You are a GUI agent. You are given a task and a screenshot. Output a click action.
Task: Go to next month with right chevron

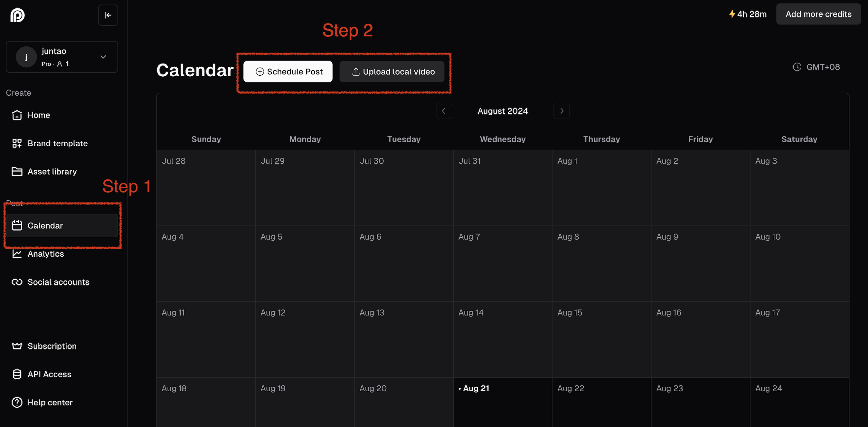[x=562, y=111]
